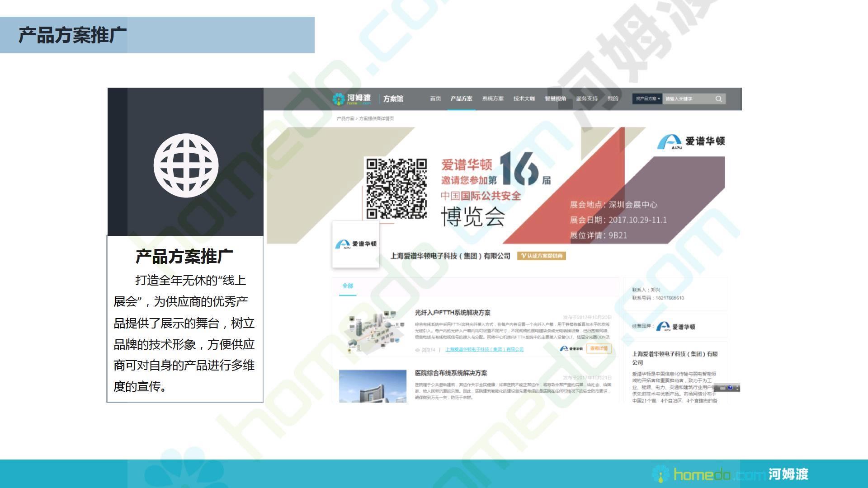The height and width of the screenshot is (488, 868).
Task: Click company name 上海爱谱华顿电子科技（集团）有限公司 under banner
Action: (x=450, y=256)
